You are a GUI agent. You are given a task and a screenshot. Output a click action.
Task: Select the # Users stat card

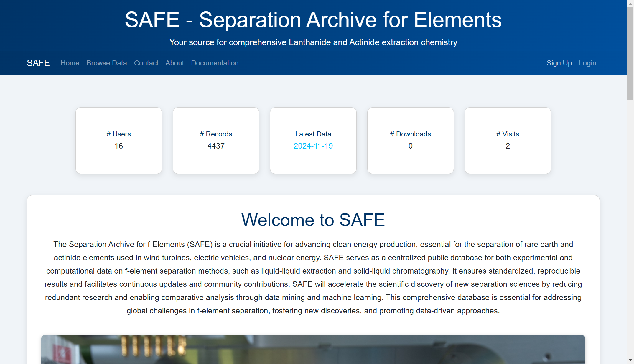[119, 141]
